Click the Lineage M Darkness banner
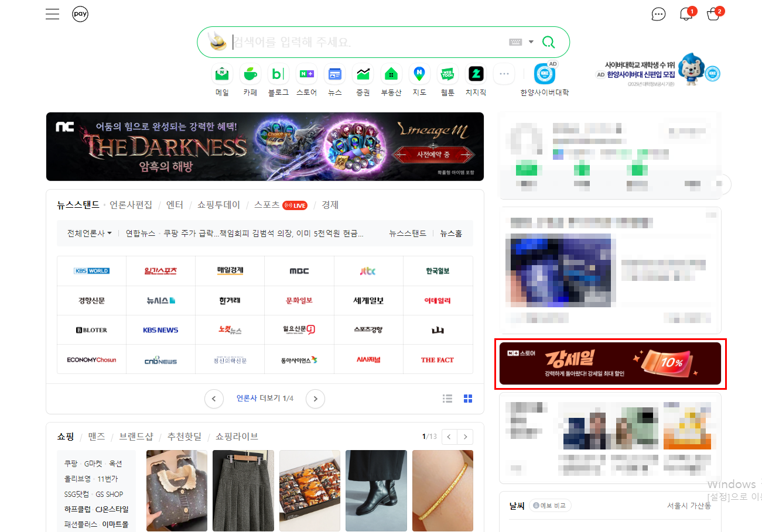 [x=265, y=146]
